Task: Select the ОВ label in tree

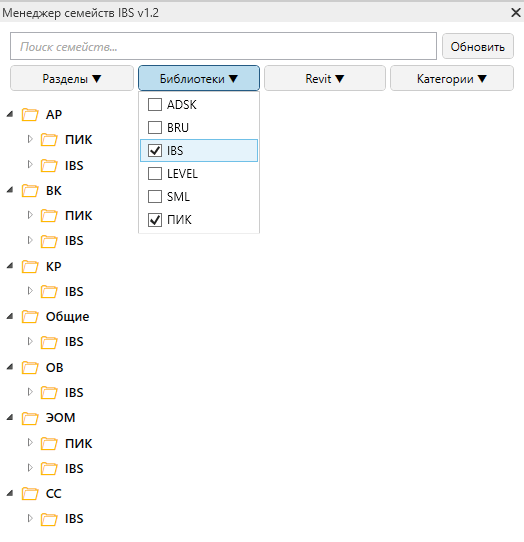Action: [55, 367]
